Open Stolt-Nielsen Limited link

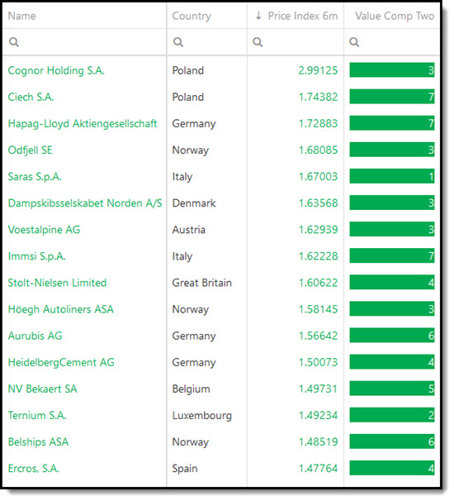pyautogui.click(x=57, y=283)
